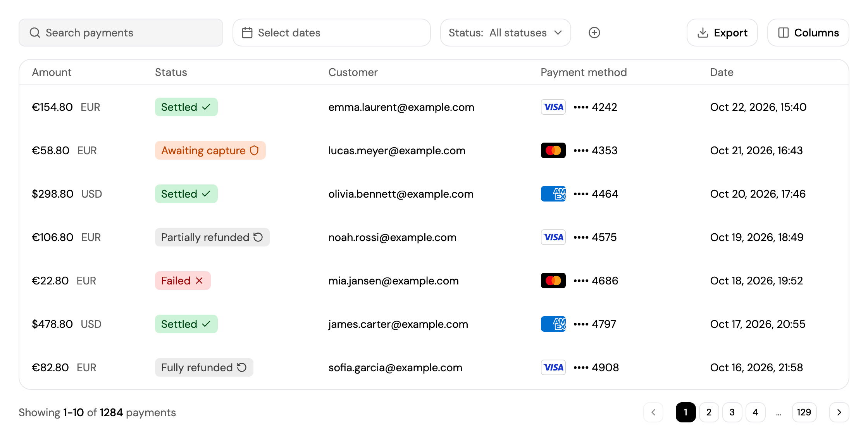Select current page 1 button
Screen dimensions: 868x441
tap(685, 412)
